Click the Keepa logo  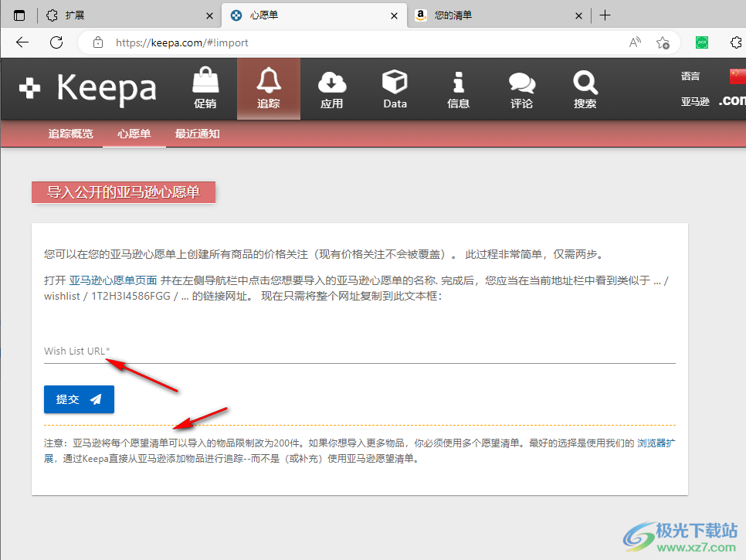[x=87, y=89]
